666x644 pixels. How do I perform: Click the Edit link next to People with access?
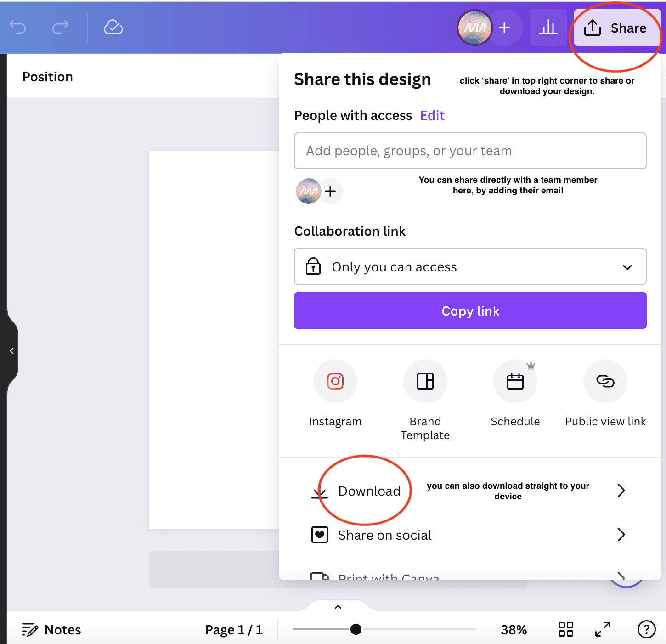[432, 115]
